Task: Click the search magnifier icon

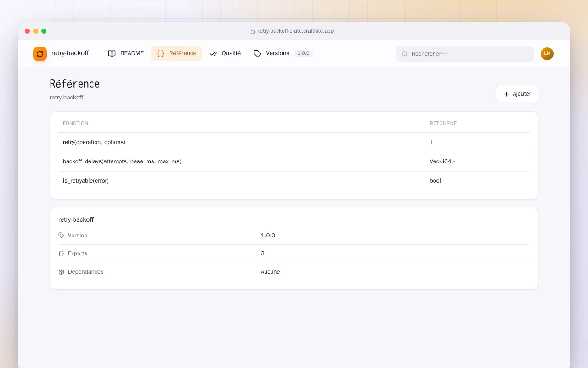Action: pos(405,54)
